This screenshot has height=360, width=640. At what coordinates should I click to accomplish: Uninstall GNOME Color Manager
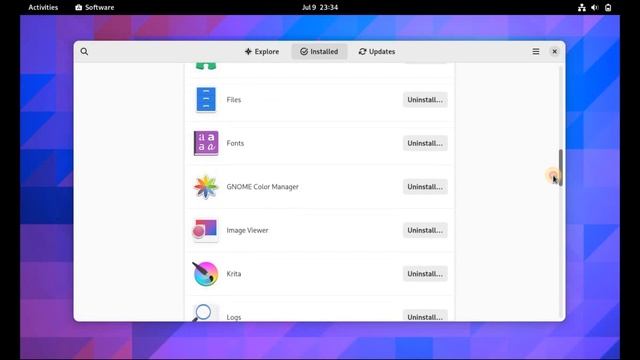click(x=425, y=187)
